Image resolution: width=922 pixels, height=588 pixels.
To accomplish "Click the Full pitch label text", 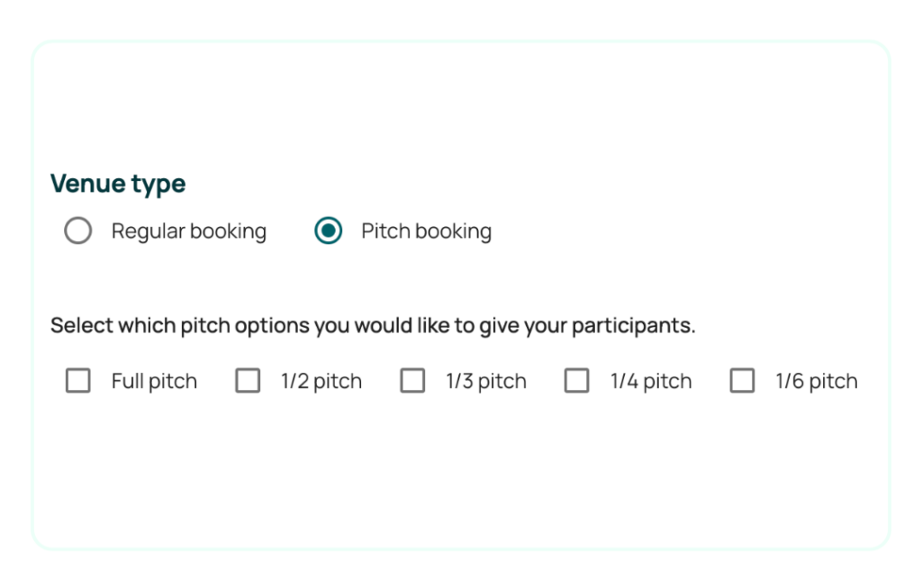I will click(x=154, y=381).
